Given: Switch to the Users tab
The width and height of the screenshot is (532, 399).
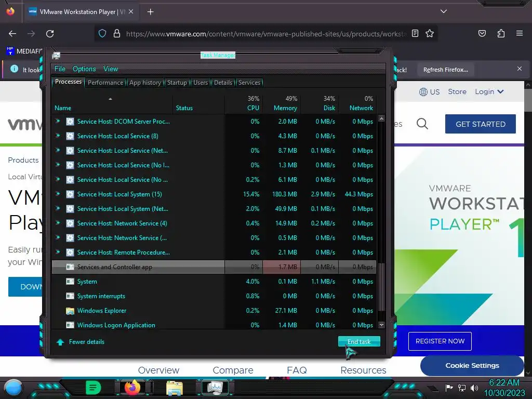Looking at the screenshot, I should click(x=200, y=83).
